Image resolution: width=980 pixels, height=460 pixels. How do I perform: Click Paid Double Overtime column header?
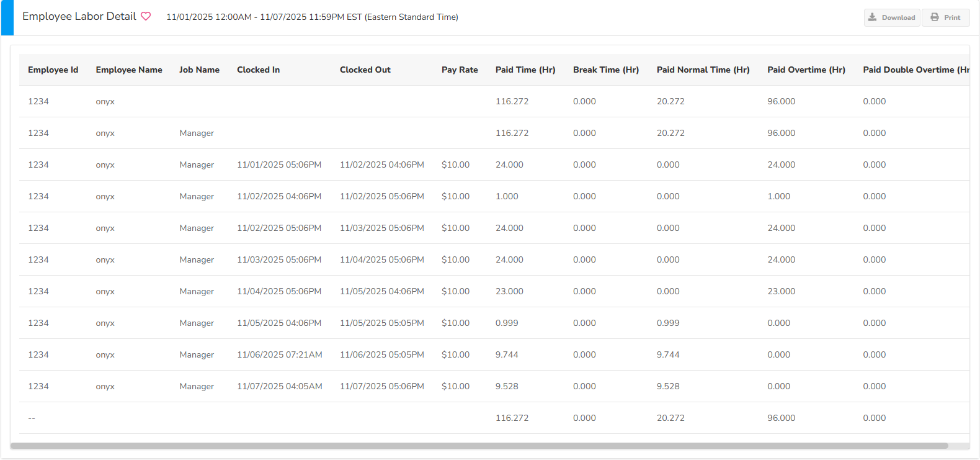point(915,70)
